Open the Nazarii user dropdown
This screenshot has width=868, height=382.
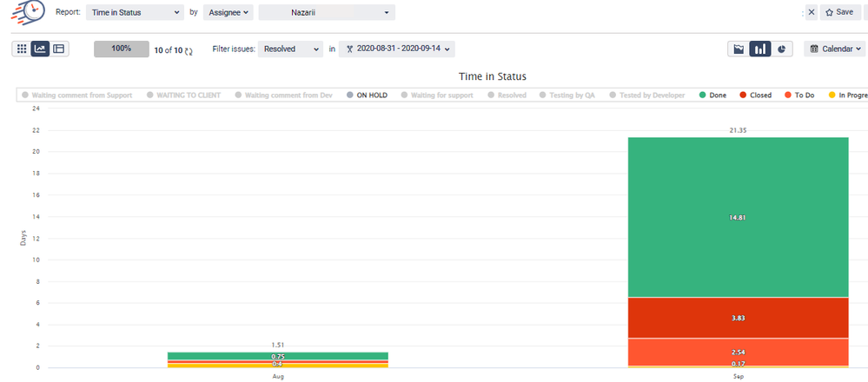coord(327,12)
